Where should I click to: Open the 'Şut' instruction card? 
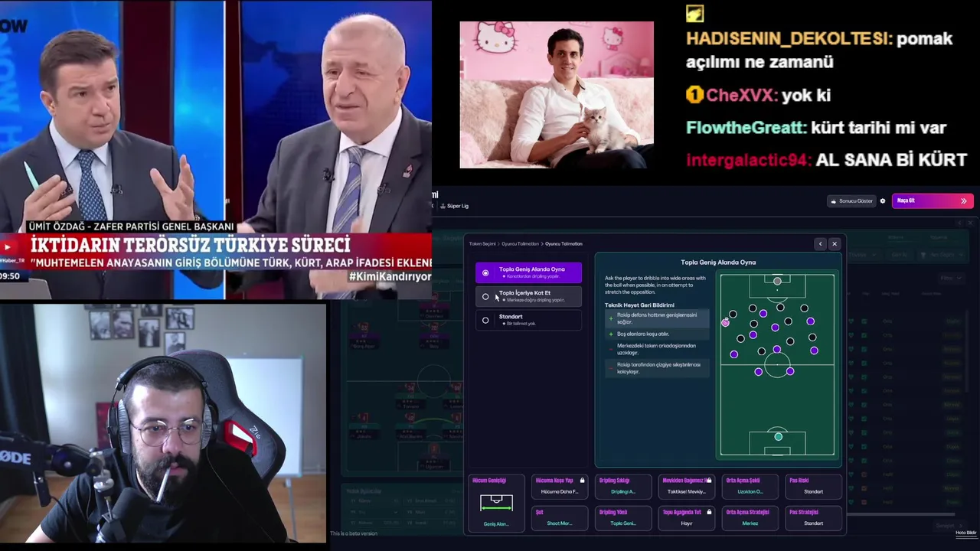(560, 518)
